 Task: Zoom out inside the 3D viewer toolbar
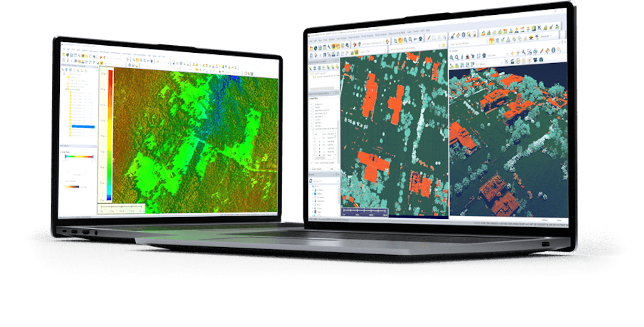(457, 57)
